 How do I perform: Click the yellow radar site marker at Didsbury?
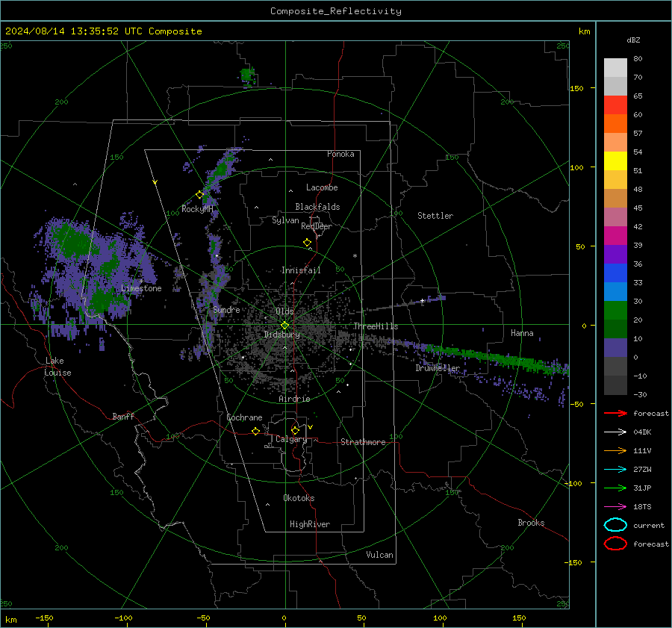284,326
